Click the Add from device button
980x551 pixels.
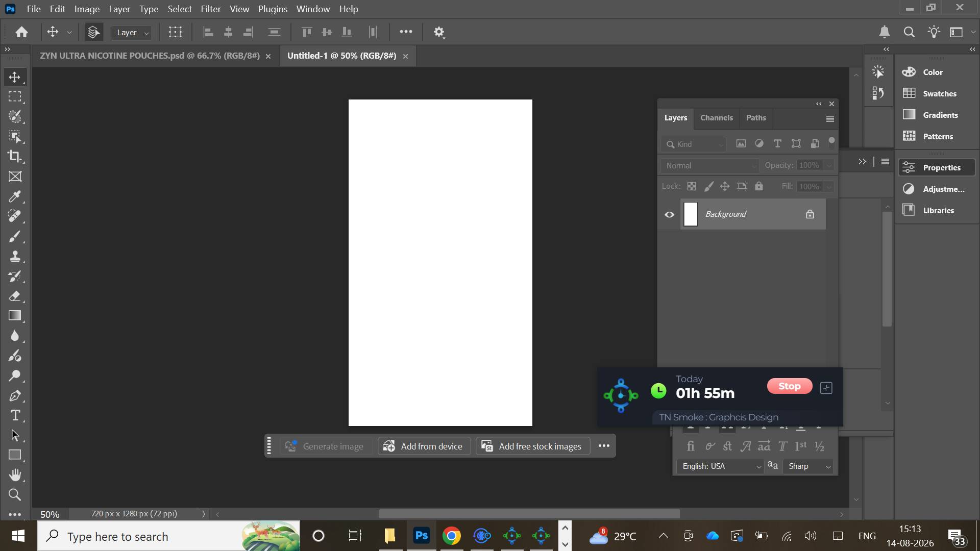pyautogui.click(x=424, y=446)
